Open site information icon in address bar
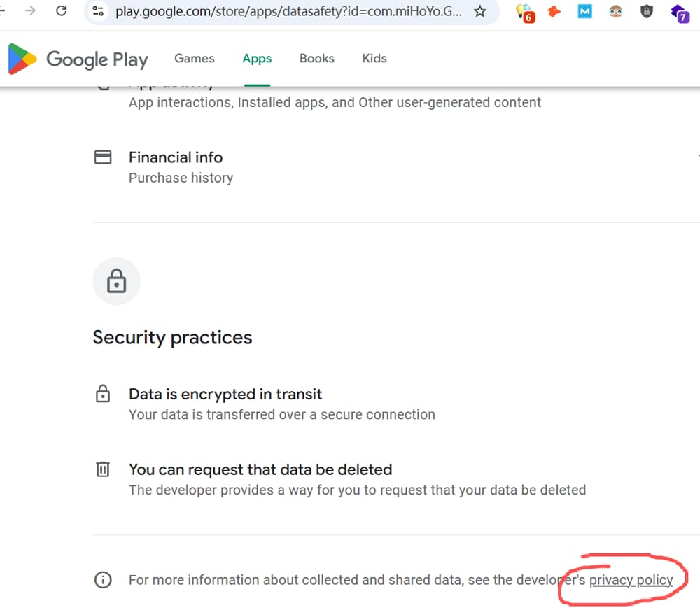 pos(98,10)
